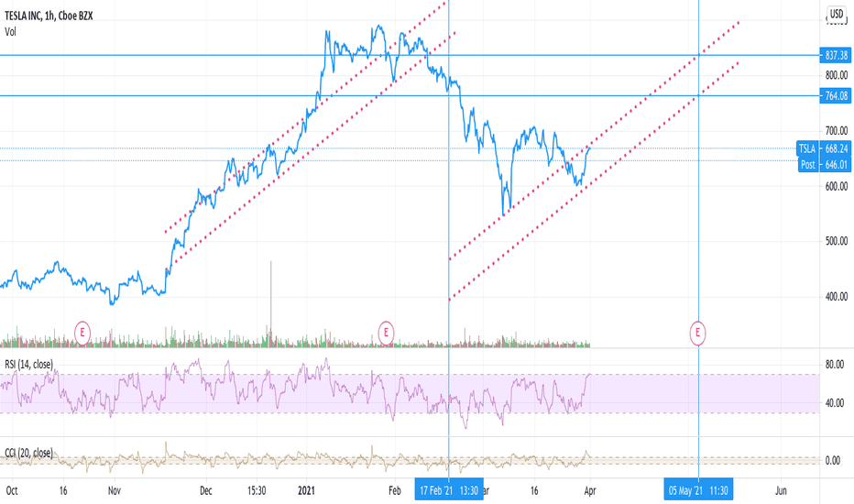This screenshot has width=854, height=504.
Task: Click the TSLA 668.24 last price label
Action: [824, 148]
